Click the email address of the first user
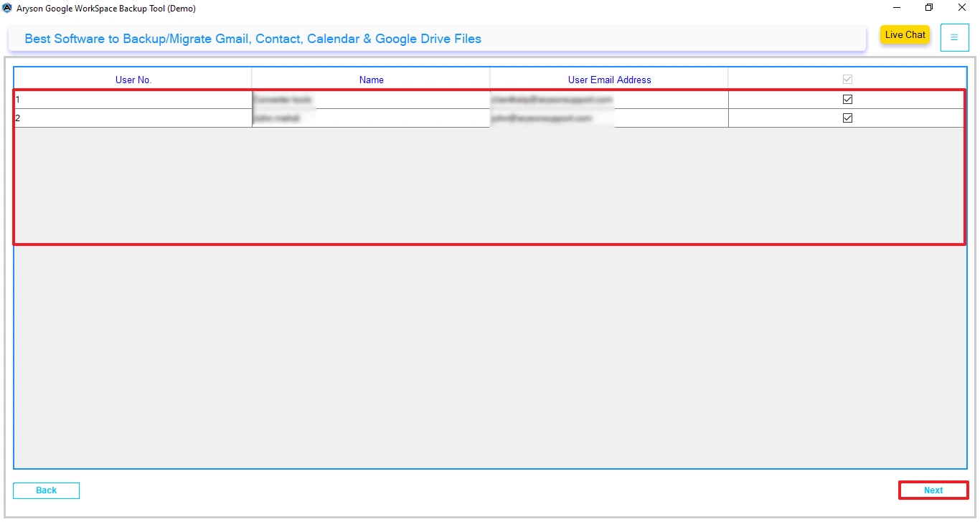980x522 pixels. (552, 99)
